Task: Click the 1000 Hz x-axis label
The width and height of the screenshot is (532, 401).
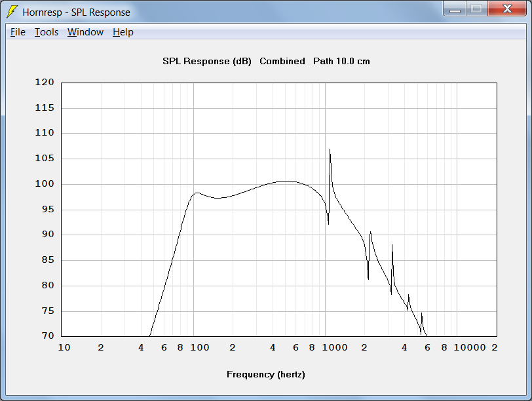Action: 335,347
